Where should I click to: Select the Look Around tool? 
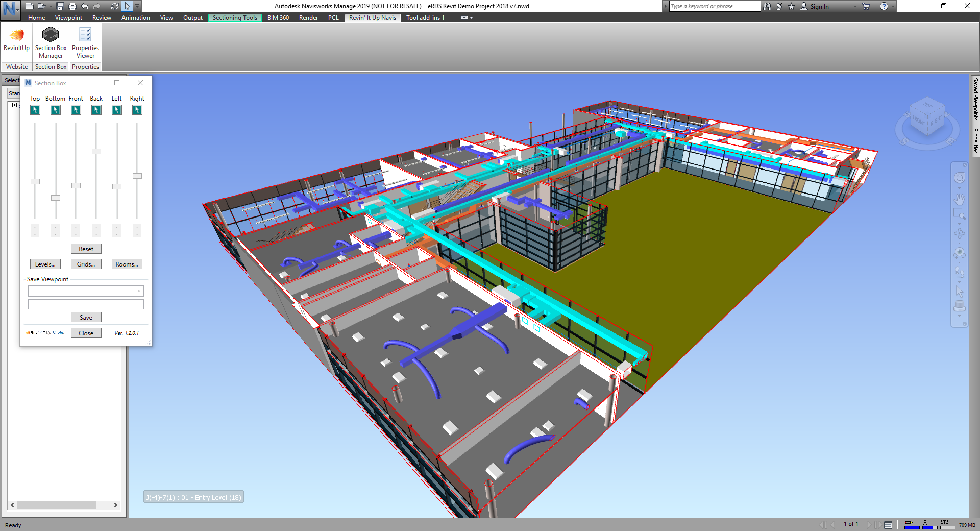pos(960,253)
